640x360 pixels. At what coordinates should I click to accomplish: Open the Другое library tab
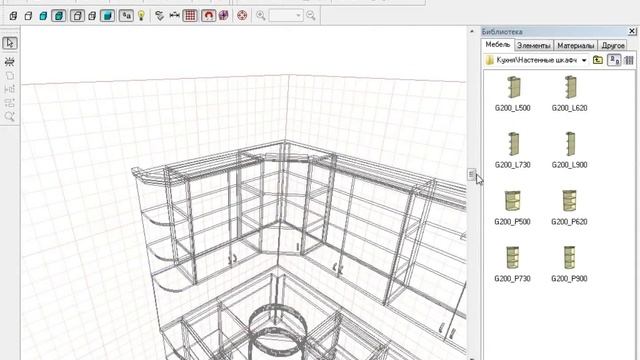(613, 46)
